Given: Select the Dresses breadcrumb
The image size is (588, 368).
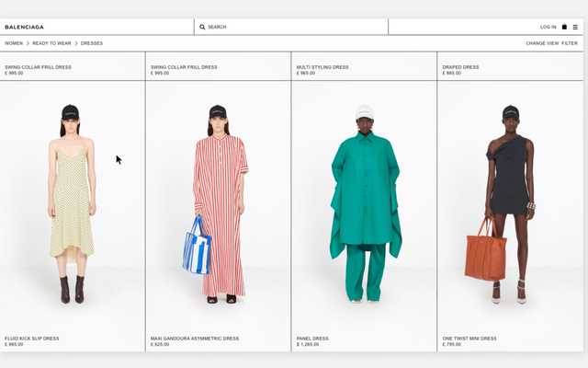Looking at the screenshot, I should point(92,43).
